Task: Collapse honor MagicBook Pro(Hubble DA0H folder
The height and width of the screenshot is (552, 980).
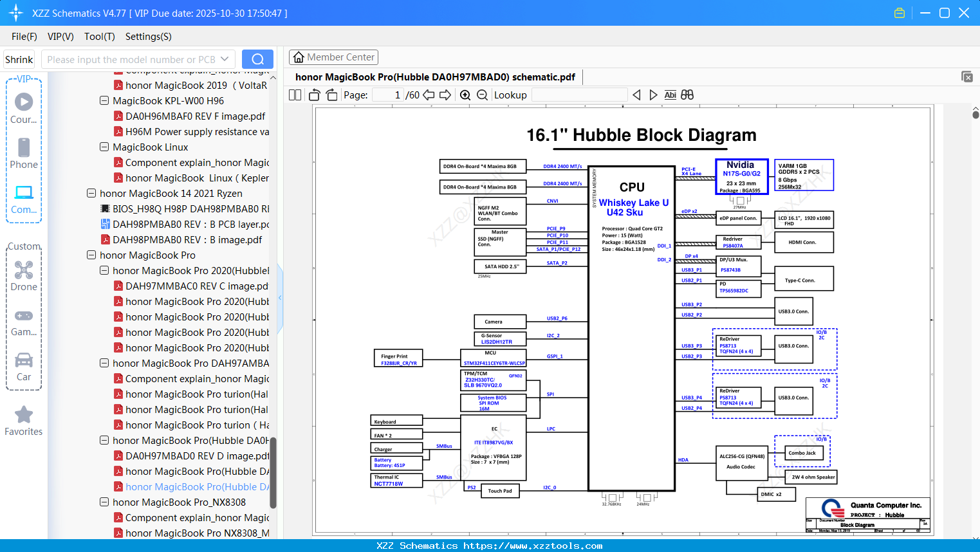Action: (104, 440)
